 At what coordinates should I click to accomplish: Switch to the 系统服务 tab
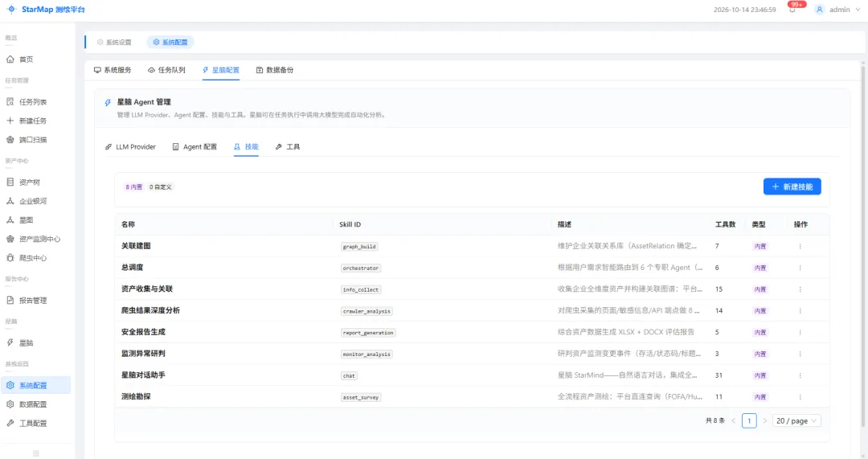(x=113, y=70)
